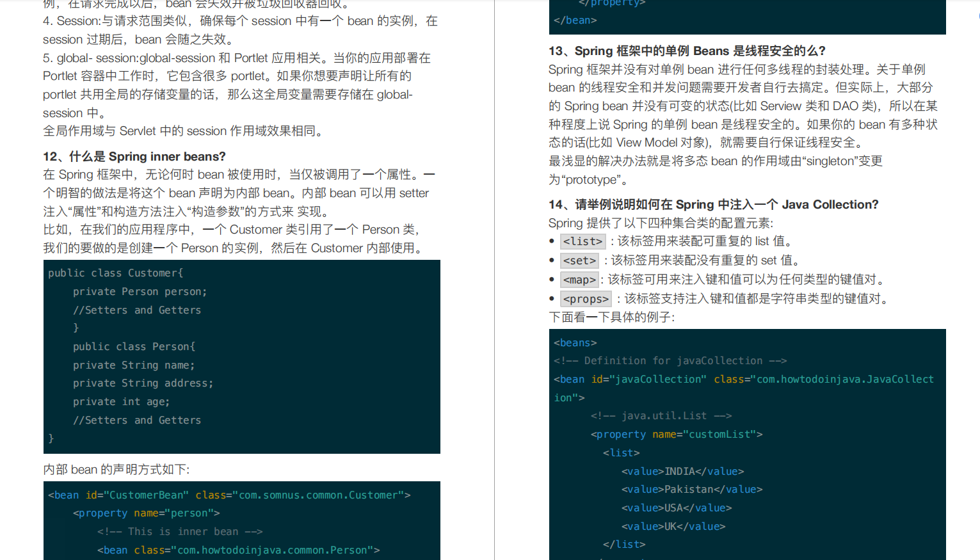Click the heading about injecting a Java Collection
The width and height of the screenshot is (980, 560).
(714, 204)
